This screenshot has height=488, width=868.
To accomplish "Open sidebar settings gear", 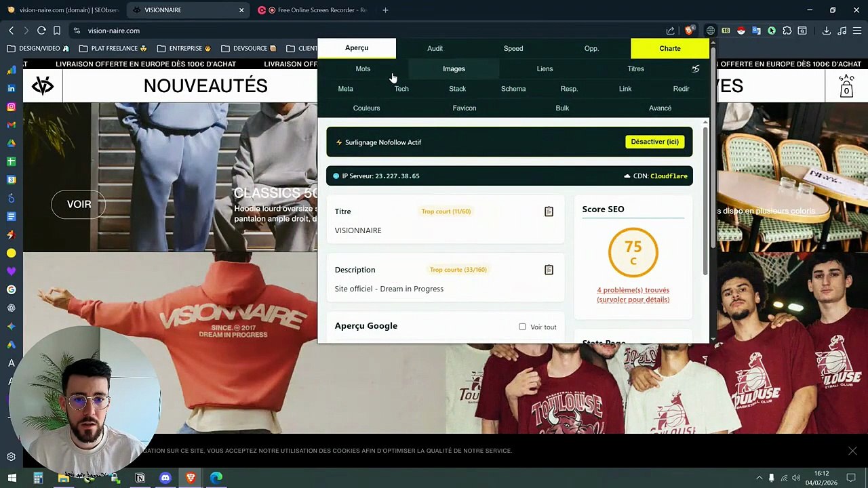I will pyautogui.click(x=11, y=457).
